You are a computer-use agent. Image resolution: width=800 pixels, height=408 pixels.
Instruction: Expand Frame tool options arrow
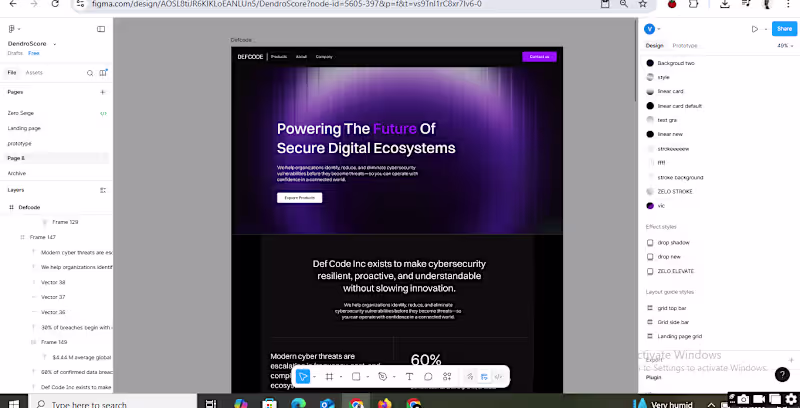(340, 377)
